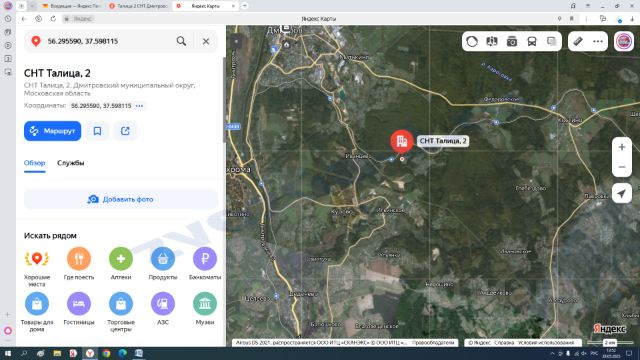Select the АЗС gas stations icon
640x360 pixels.
(163, 304)
